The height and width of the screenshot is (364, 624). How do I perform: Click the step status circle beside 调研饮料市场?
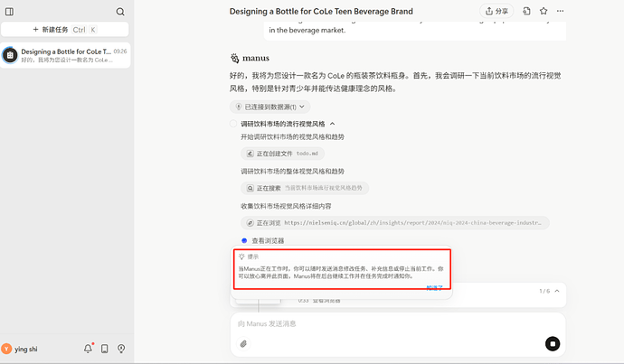point(233,124)
